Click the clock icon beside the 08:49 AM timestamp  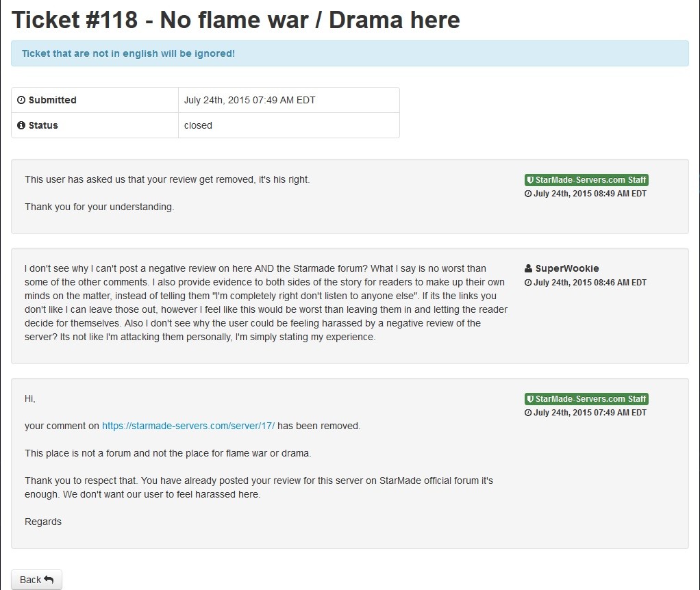tap(528, 194)
